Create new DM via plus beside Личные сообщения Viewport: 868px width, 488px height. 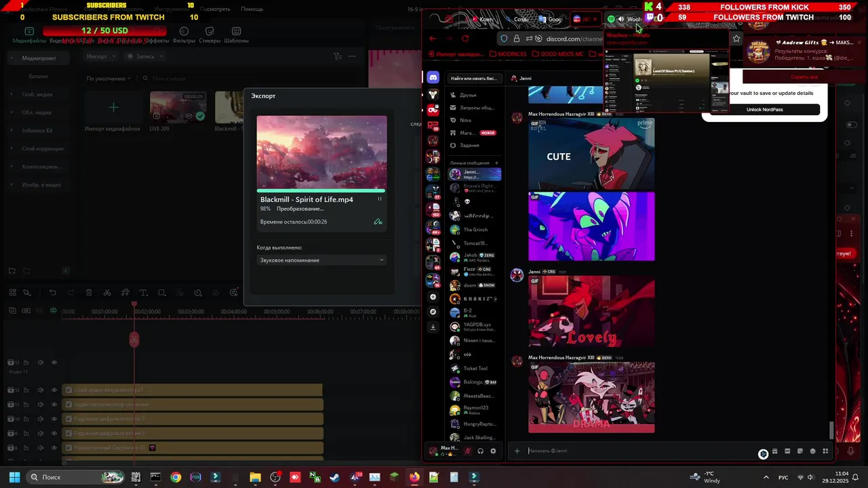pos(496,163)
